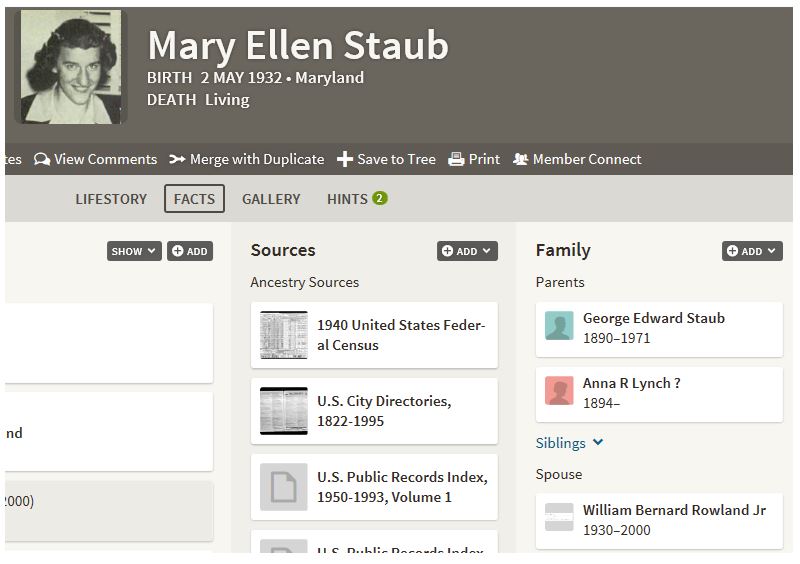This screenshot has height=564, width=800.
Task: Click the View Comments speech bubble icon
Action: coord(41,160)
